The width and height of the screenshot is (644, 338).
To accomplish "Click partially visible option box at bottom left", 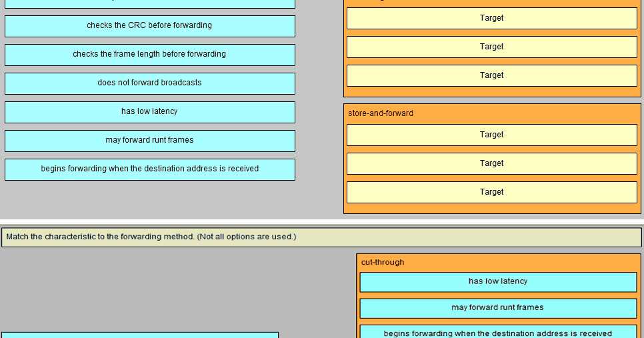I will click(140, 335).
